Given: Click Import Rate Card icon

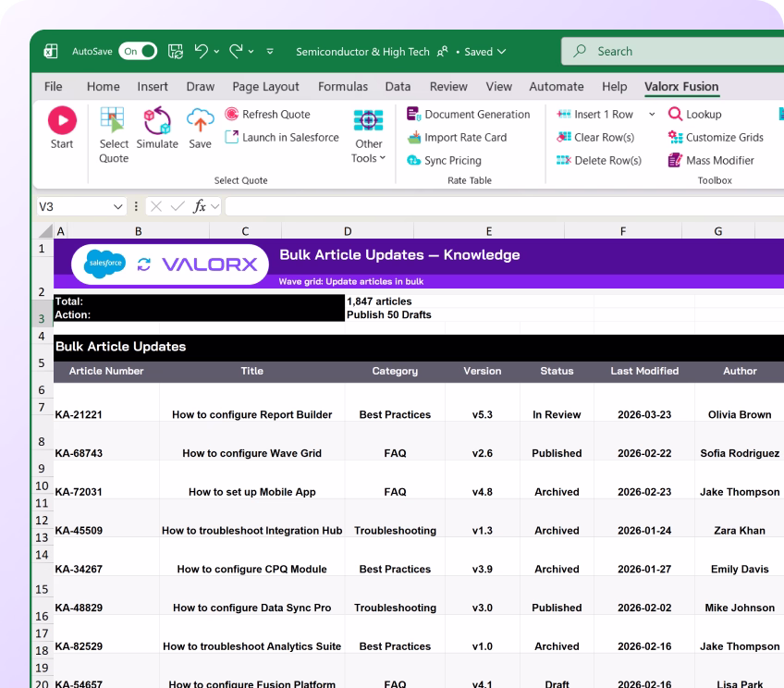Looking at the screenshot, I should pos(414,138).
